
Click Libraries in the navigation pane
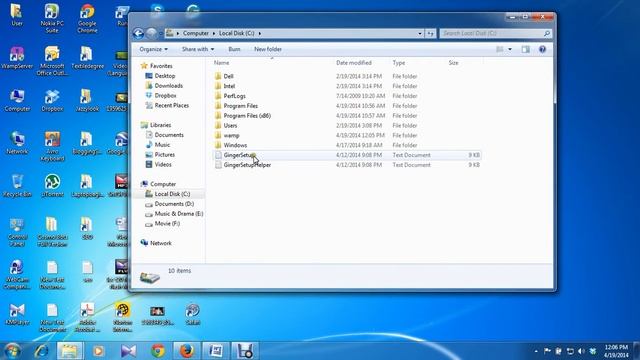coord(160,125)
